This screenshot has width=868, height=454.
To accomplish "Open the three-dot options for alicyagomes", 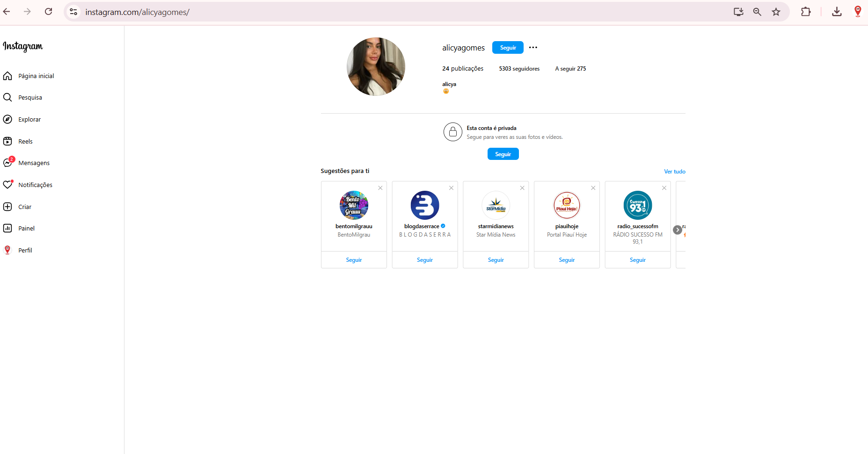I will (533, 48).
